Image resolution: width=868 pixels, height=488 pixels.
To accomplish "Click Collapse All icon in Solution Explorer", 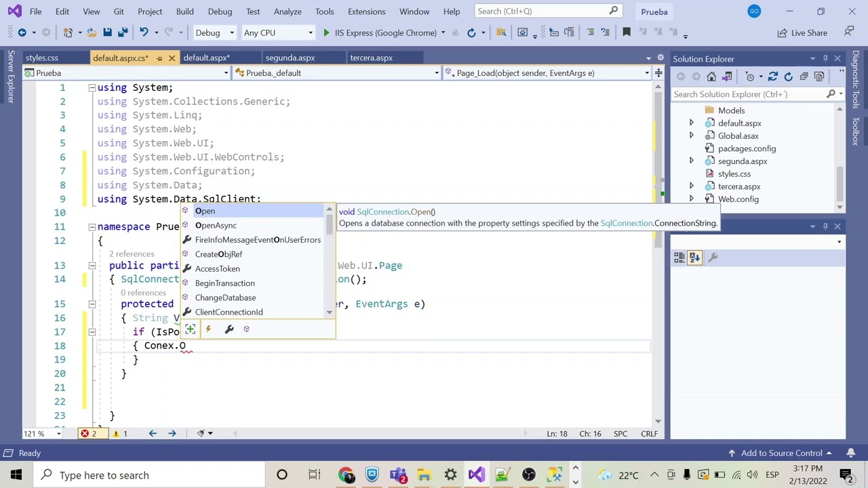I will 804,77.
